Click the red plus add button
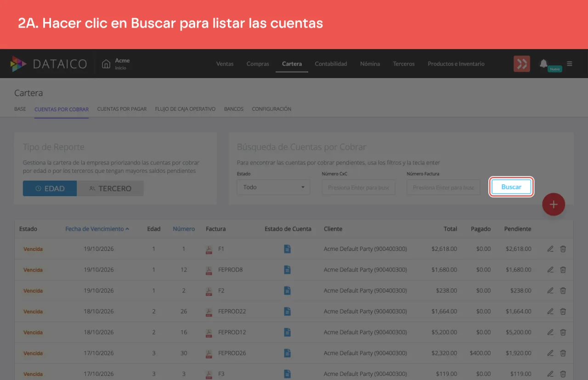The image size is (588, 380). click(x=554, y=204)
